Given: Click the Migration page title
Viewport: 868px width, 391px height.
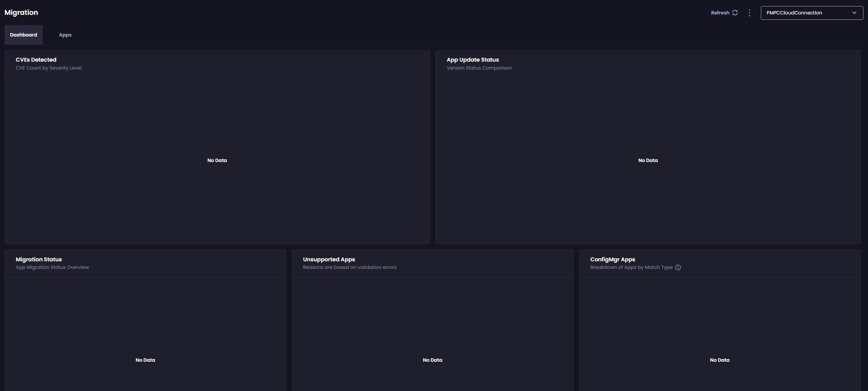Looking at the screenshot, I should click(x=21, y=13).
